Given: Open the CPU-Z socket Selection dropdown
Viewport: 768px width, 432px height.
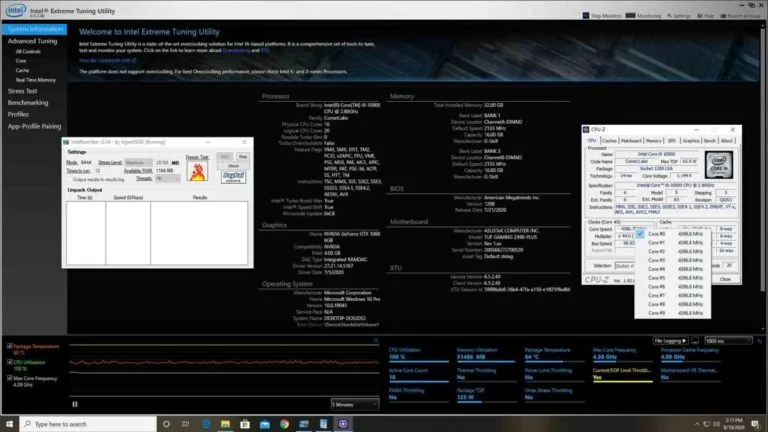Looking at the screenshot, I should tap(624, 265).
